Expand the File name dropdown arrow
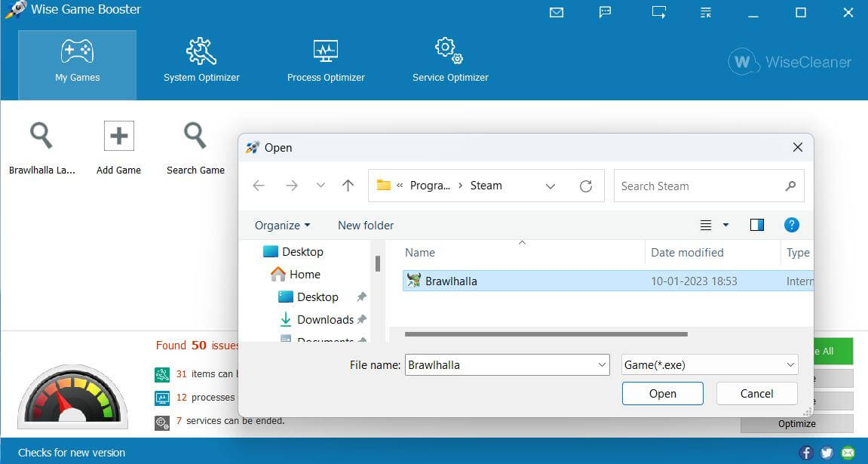This screenshot has height=464, width=868. click(602, 365)
